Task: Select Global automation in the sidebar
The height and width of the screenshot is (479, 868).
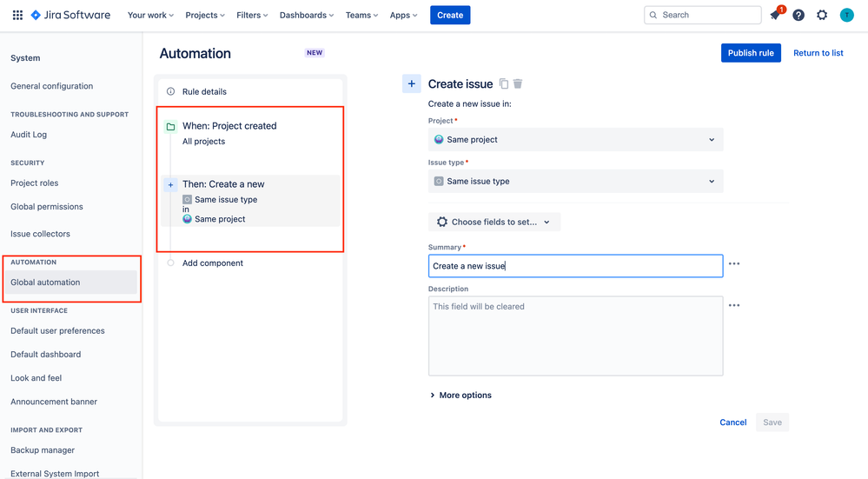Action: click(x=45, y=283)
